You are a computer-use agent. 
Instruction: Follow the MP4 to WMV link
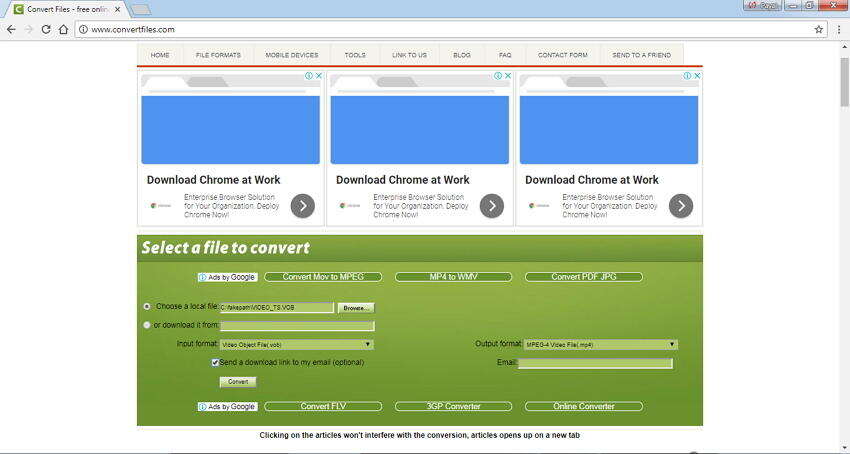pyautogui.click(x=453, y=277)
